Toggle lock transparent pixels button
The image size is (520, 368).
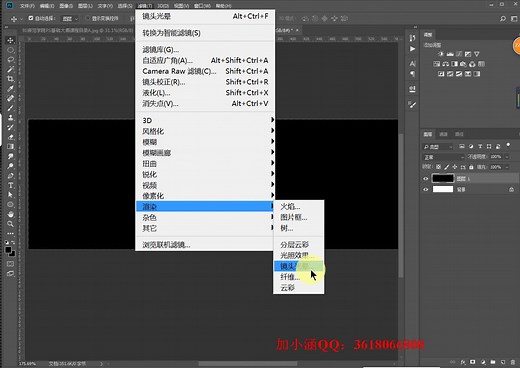point(438,167)
